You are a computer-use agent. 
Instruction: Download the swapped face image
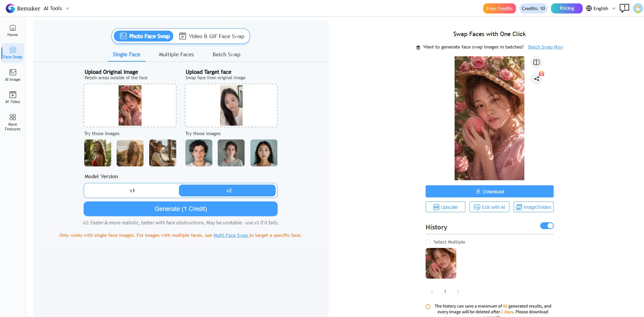(x=489, y=191)
